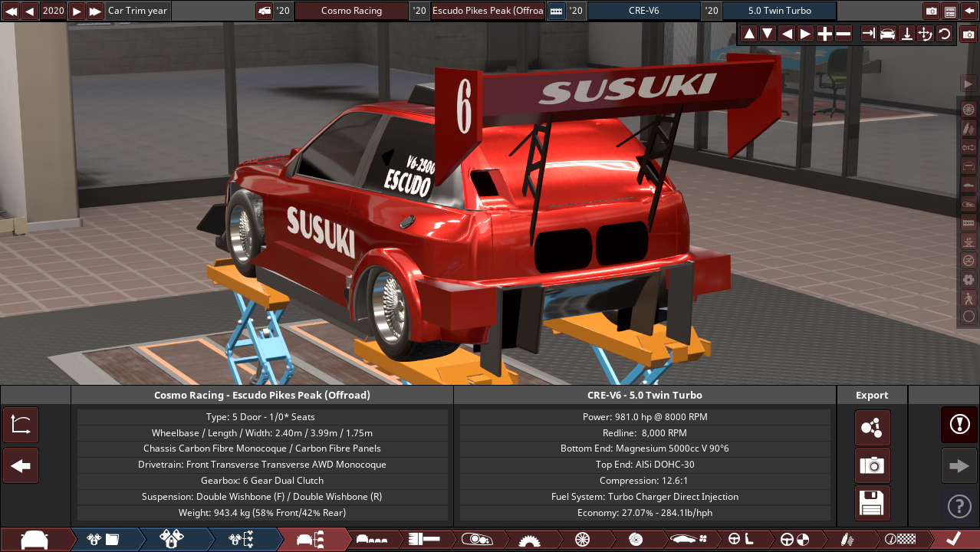Screen dimensions: 980x552
Task: Advance one trim year forward
Action: (77, 11)
